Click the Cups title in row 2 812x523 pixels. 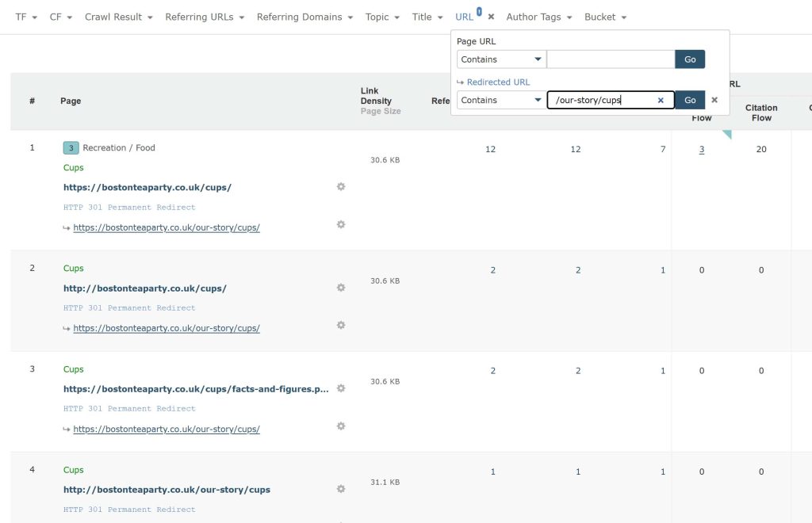tap(73, 269)
